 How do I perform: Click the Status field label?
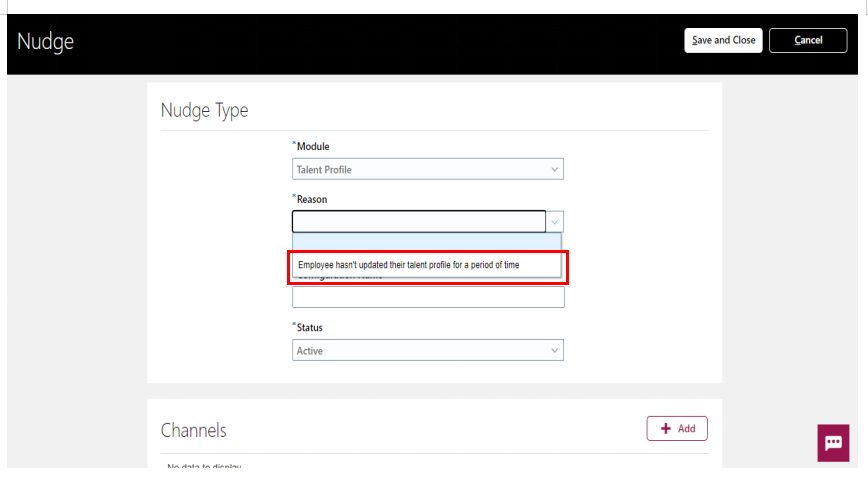click(309, 328)
